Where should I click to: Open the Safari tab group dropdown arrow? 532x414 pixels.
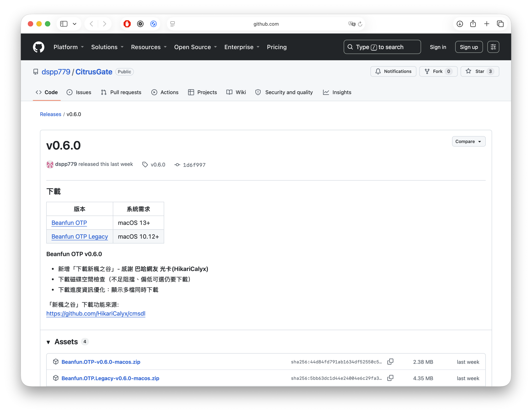pos(75,24)
